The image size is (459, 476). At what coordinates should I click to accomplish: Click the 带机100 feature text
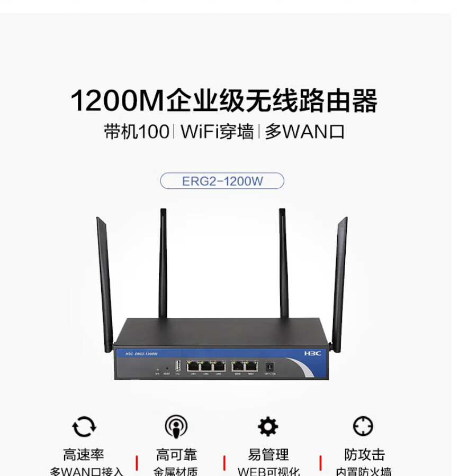137,132
